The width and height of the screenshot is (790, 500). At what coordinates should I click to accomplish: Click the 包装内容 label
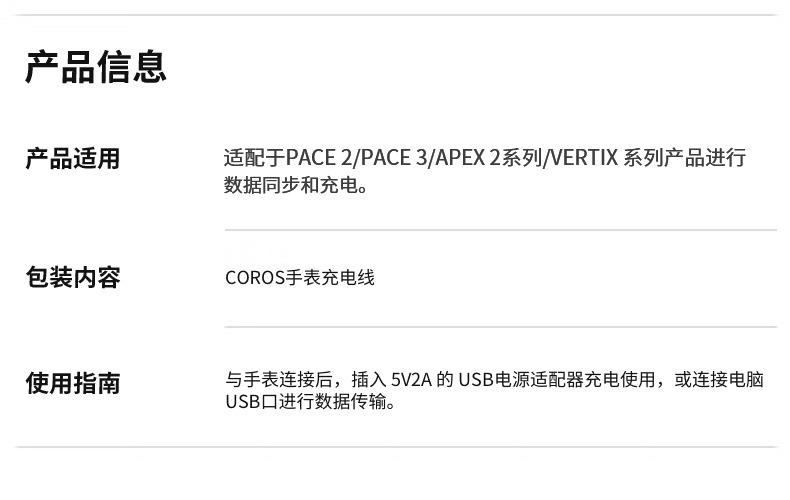click(x=72, y=278)
